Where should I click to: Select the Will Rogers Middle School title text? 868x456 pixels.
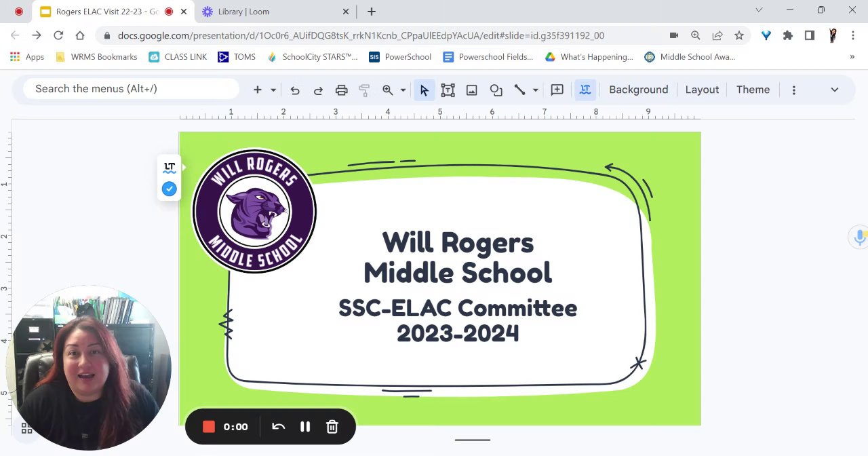[x=458, y=258]
